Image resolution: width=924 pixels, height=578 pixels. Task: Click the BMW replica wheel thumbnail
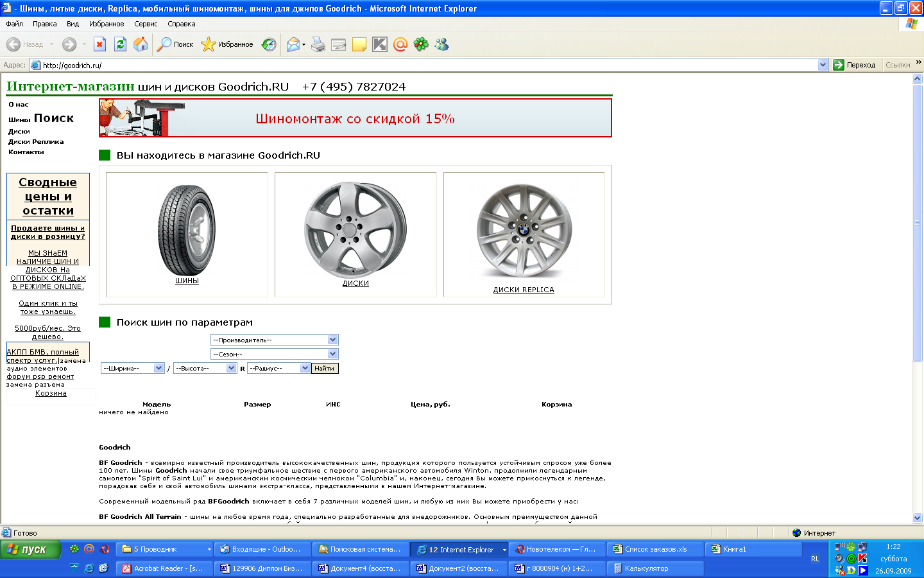tap(524, 231)
